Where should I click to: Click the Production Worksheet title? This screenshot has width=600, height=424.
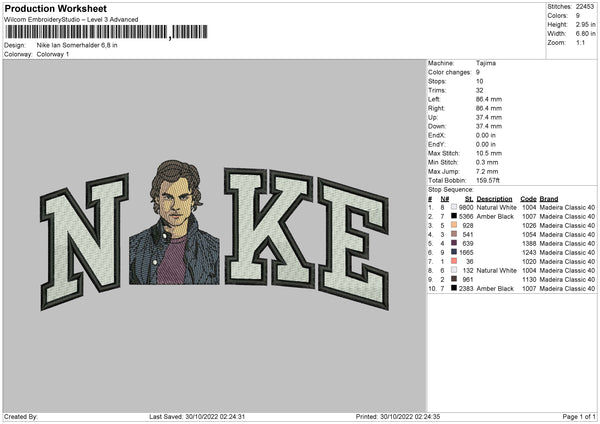pos(55,8)
